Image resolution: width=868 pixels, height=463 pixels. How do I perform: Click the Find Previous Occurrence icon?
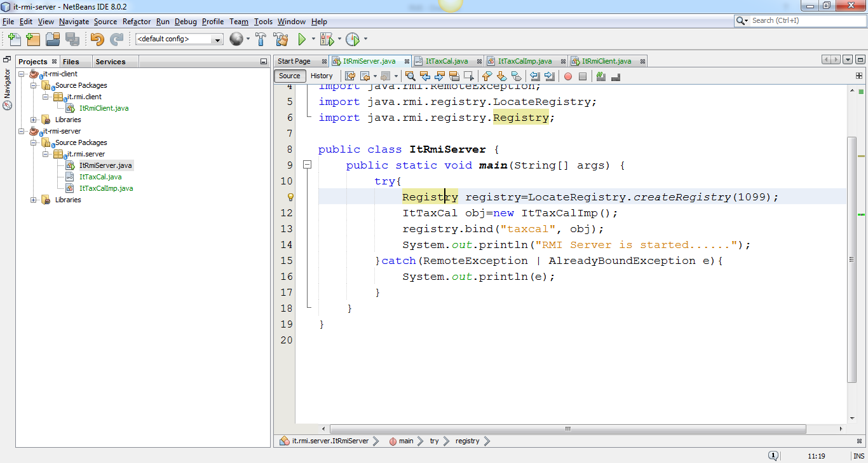click(x=425, y=76)
